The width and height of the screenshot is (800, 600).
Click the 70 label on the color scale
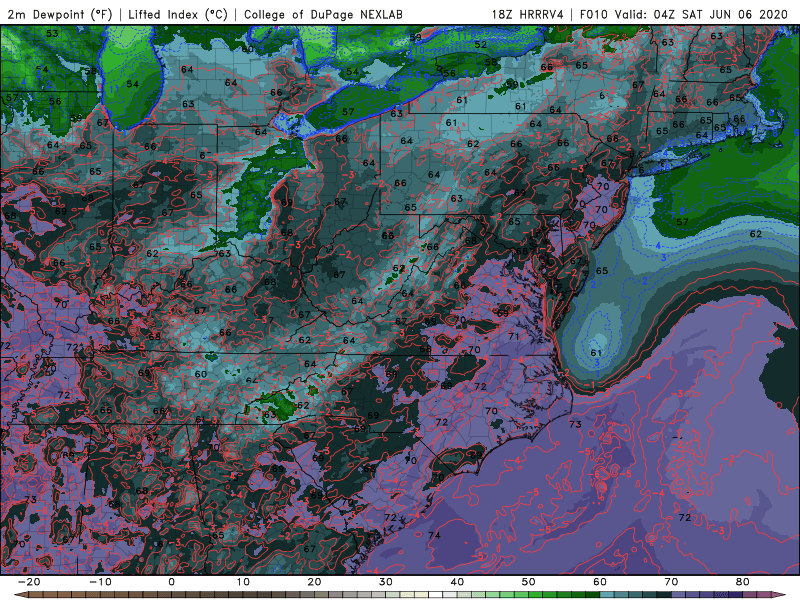(x=671, y=582)
